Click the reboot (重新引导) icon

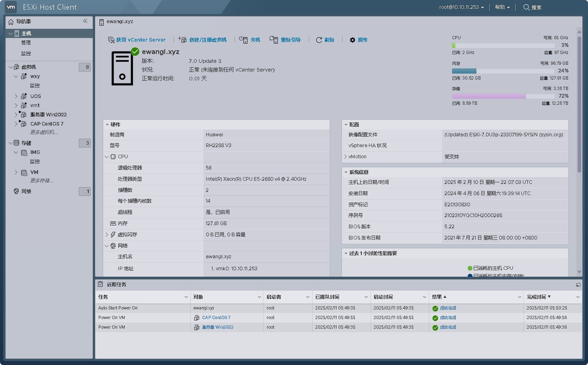[x=273, y=39]
